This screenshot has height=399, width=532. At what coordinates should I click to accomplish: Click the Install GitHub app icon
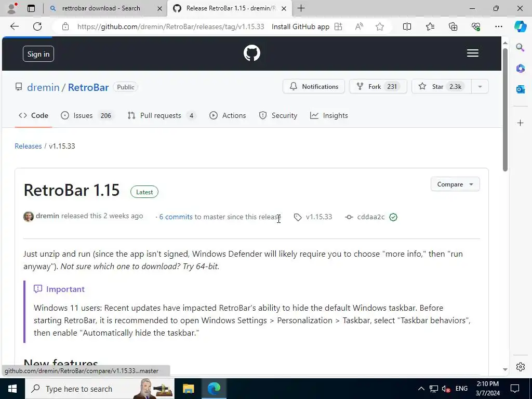pos(338,26)
